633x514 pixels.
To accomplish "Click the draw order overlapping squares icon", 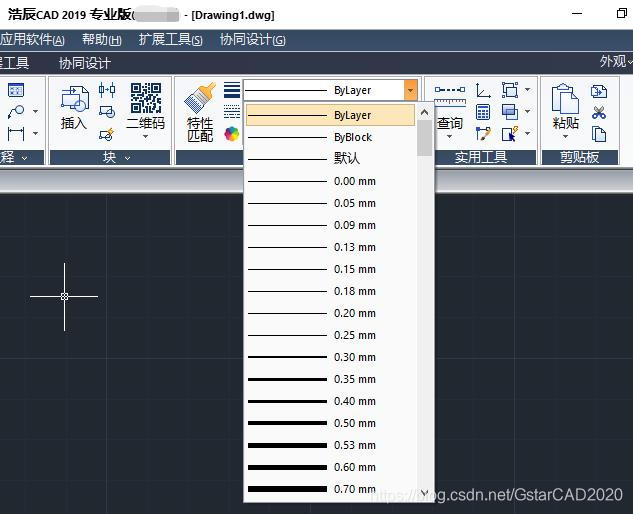I will click(x=510, y=112).
